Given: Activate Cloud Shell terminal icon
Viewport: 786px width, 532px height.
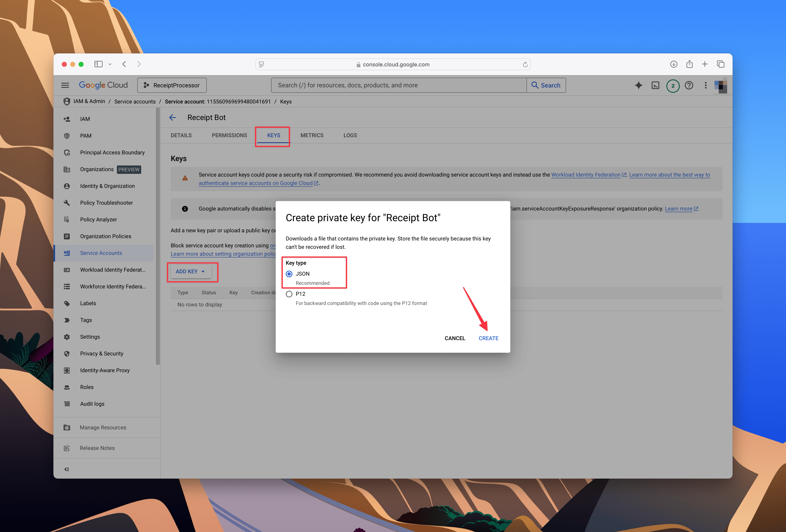Looking at the screenshot, I should pos(655,85).
